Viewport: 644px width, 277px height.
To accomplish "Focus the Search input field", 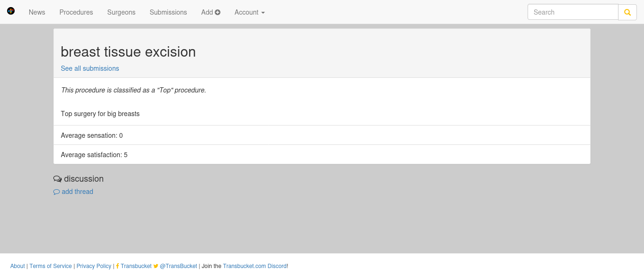I will (x=573, y=12).
